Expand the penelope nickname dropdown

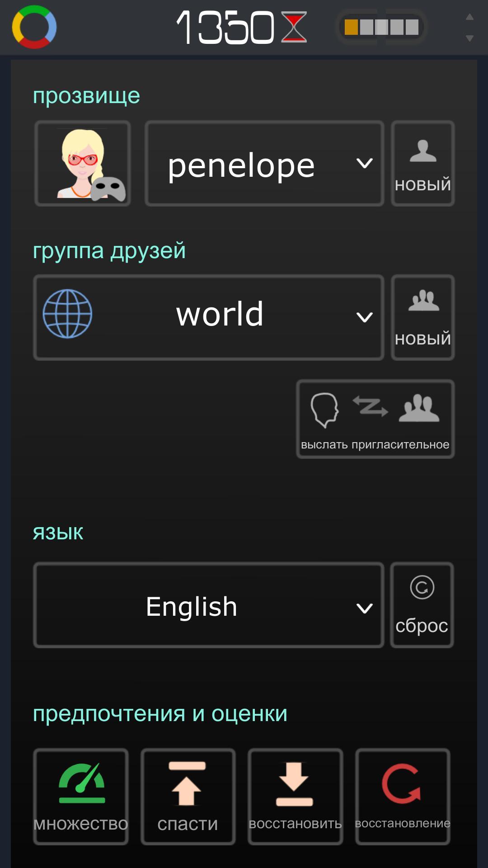264,163
